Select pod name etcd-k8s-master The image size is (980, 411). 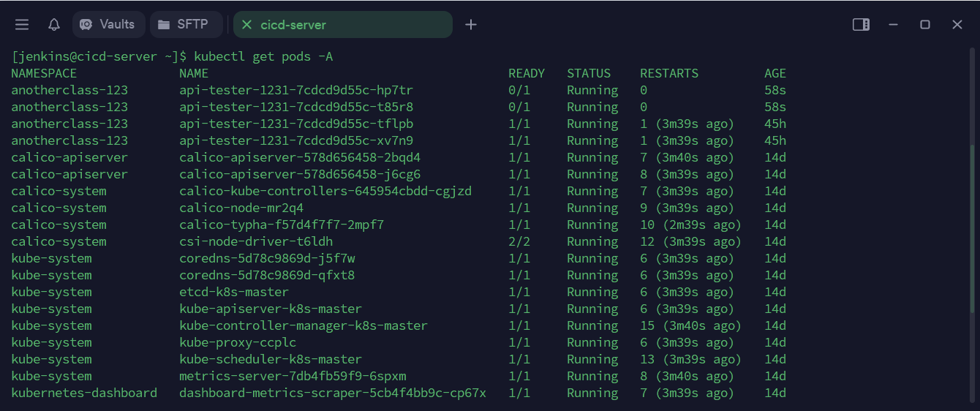coord(234,292)
